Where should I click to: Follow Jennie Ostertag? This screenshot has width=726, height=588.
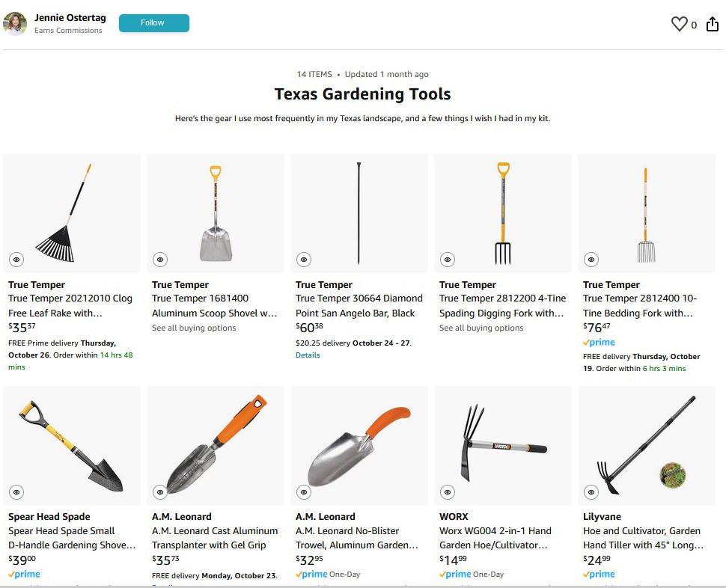[x=153, y=23]
